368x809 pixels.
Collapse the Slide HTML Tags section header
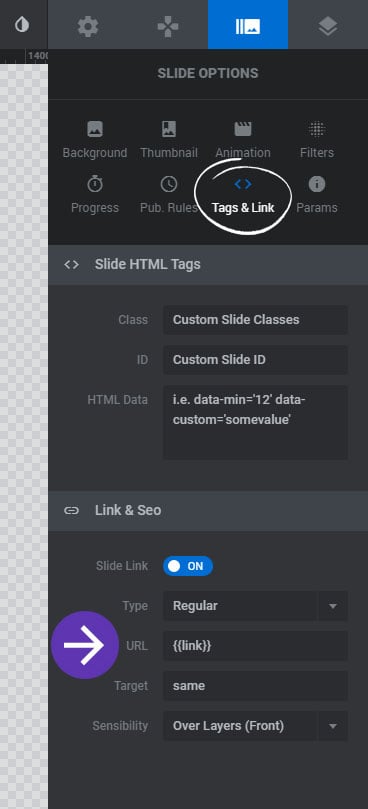coord(208,265)
